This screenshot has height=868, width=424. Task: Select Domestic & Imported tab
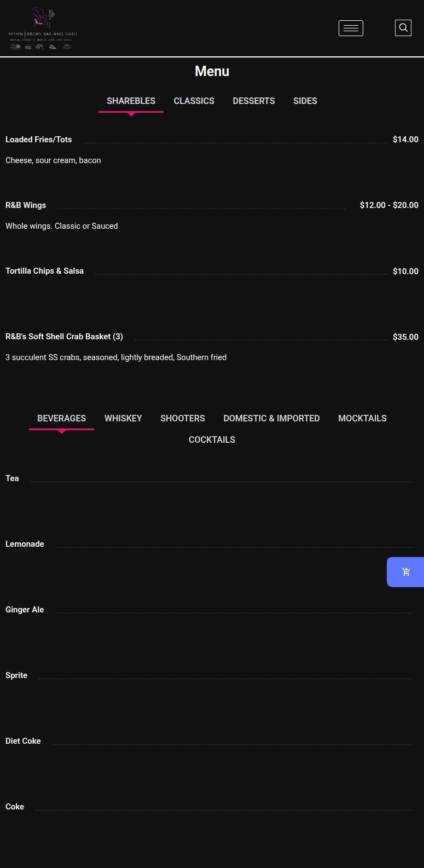pyautogui.click(x=271, y=419)
